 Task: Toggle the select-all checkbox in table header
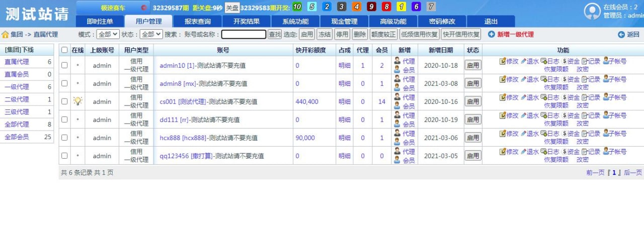(x=64, y=50)
